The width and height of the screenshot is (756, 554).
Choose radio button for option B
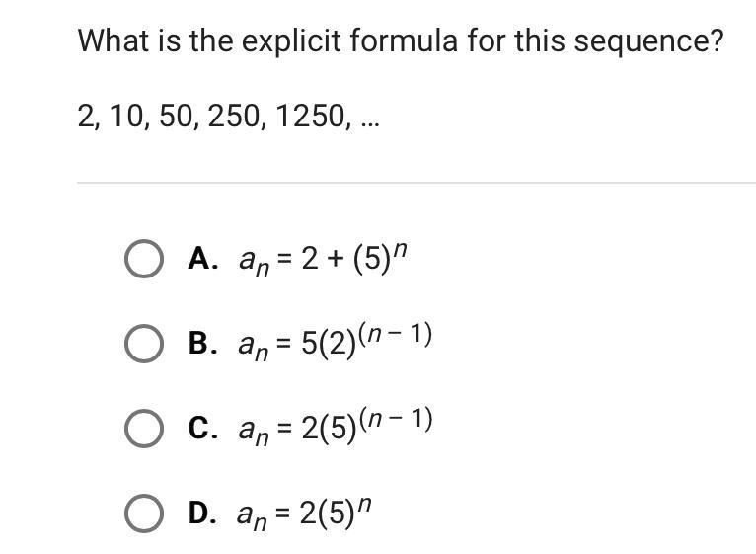144,344
